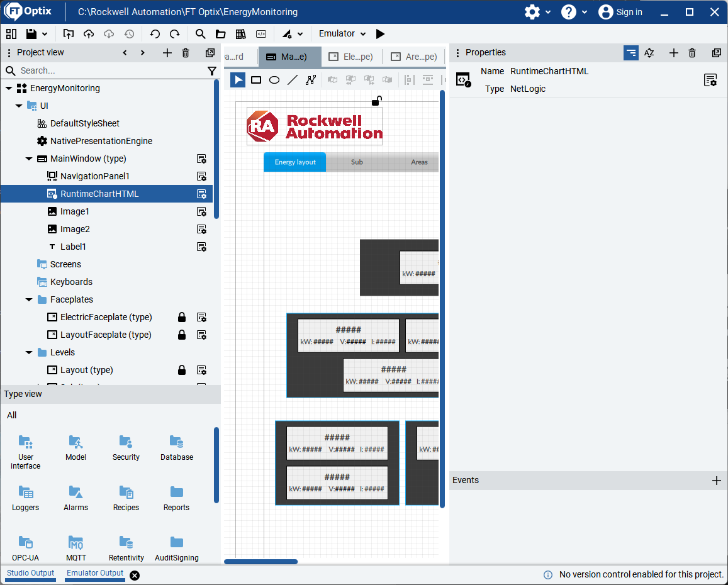The height and width of the screenshot is (585, 728).
Task: Click Sign in
Action: (620, 12)
